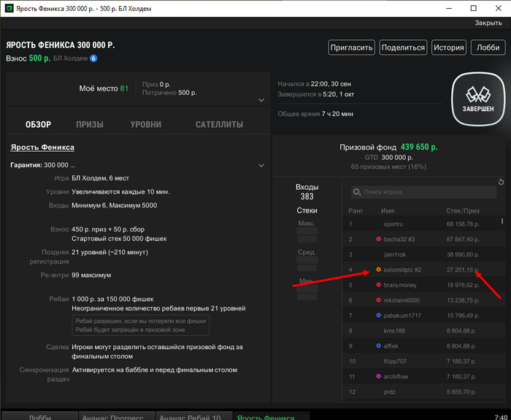The width and height of the screenshot is (511, 420).
Task: Select player row bacha32 #3
Action: 423,239
